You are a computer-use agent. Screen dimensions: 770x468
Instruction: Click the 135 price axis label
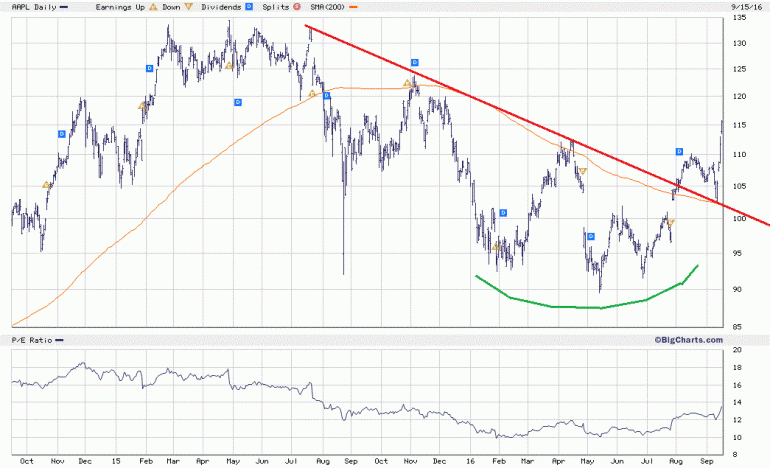pyautogui.click(x=739, y=18)
